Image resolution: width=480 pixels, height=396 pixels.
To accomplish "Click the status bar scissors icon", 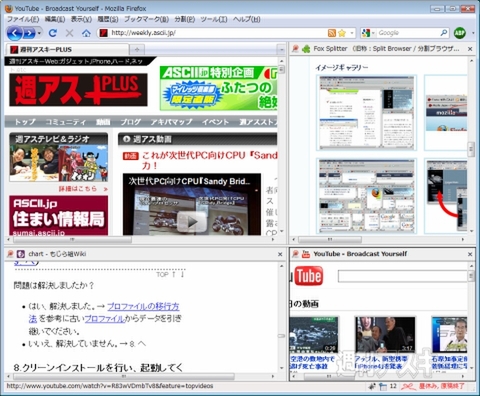I will point(408,386).
